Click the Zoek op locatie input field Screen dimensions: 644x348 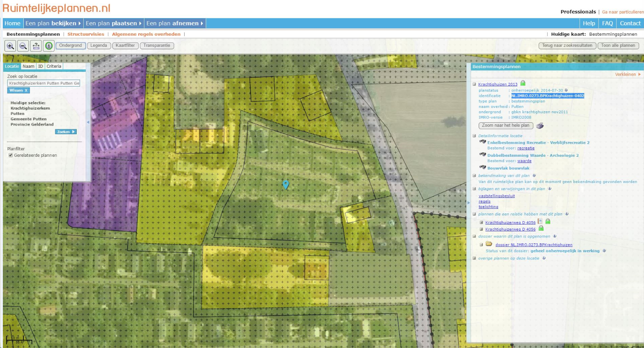coord(43,83)
